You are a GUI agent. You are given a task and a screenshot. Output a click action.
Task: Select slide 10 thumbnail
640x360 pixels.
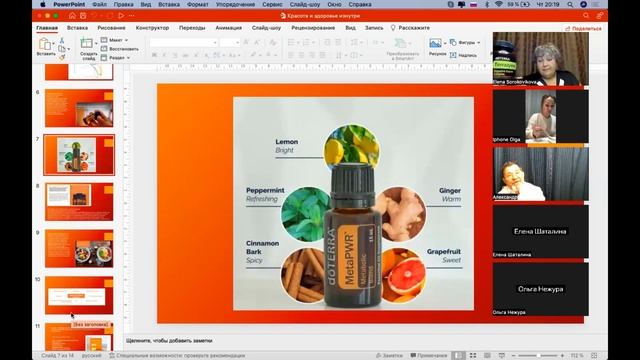[x=79, y=295]
